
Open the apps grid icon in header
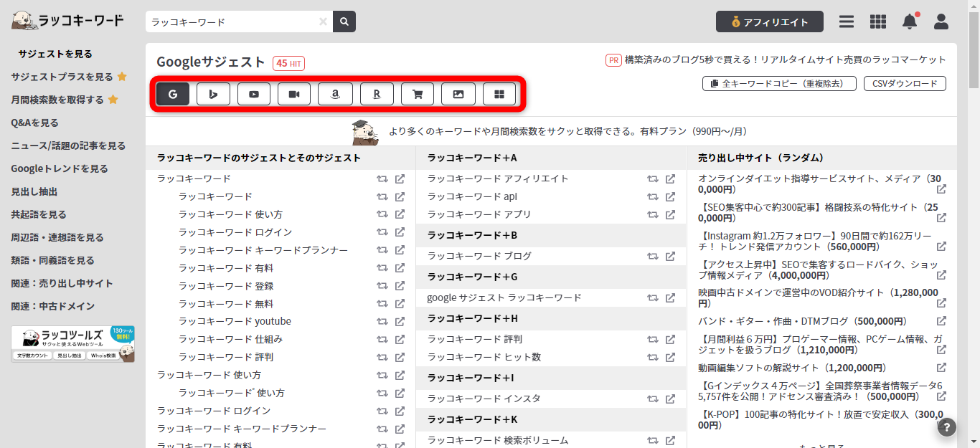click(878, 22)
